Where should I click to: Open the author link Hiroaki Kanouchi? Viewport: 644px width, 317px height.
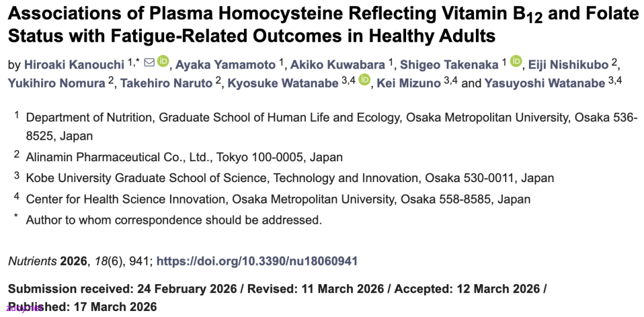[x=74, y=64]
